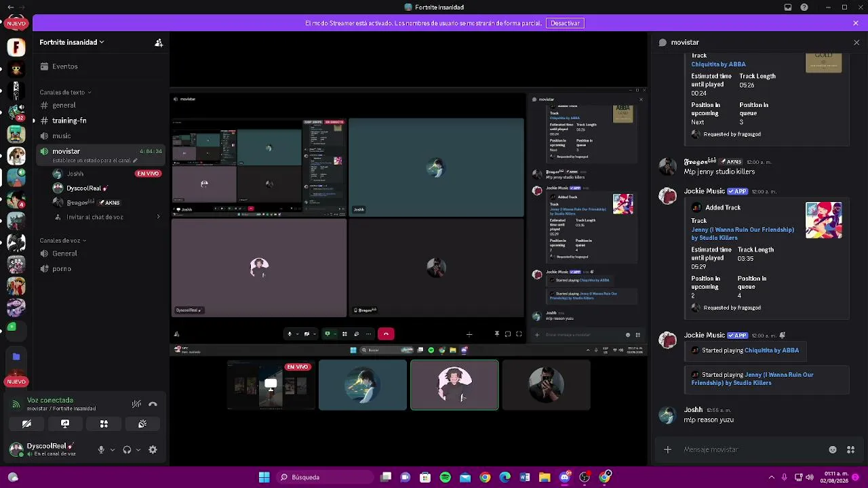Click Joshh author name above 'mlp reason yuzu'

693,410
